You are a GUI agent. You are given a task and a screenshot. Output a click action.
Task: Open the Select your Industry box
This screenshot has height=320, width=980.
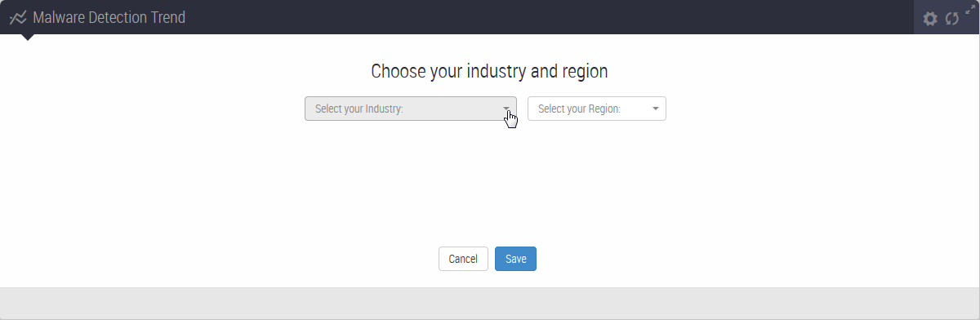click(x=411, y=109)
